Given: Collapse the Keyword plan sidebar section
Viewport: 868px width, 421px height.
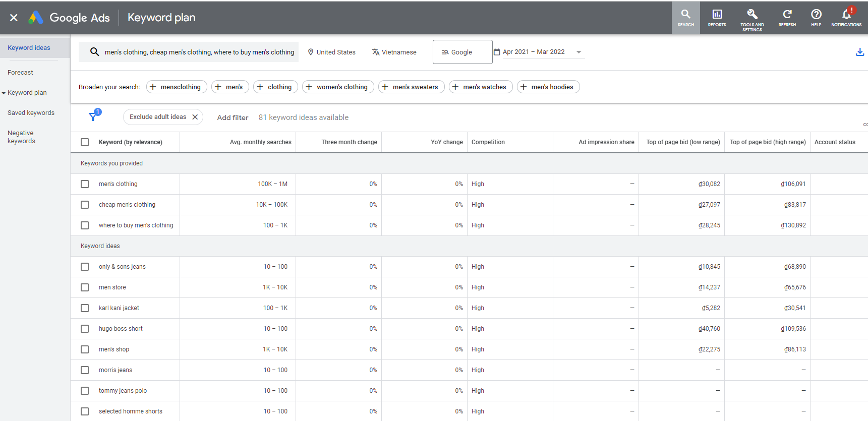Looking at the screenshot, I should click(x=4, y=93).
